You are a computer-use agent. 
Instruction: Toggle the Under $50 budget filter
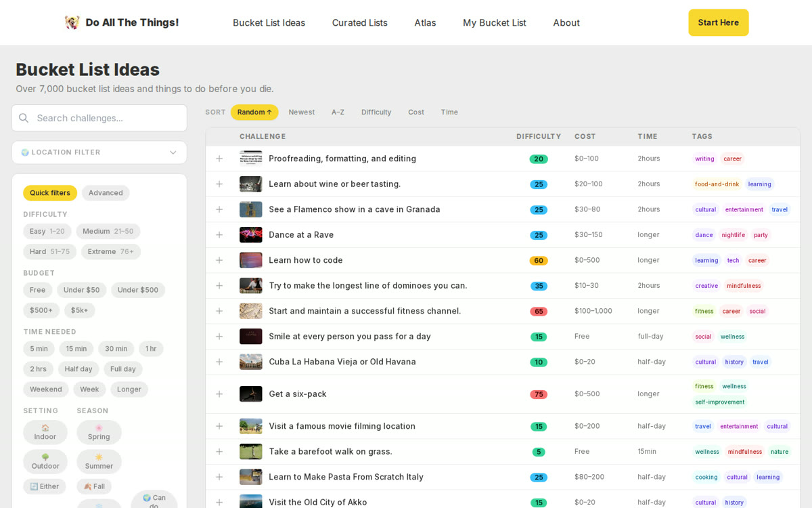point(82,291)
